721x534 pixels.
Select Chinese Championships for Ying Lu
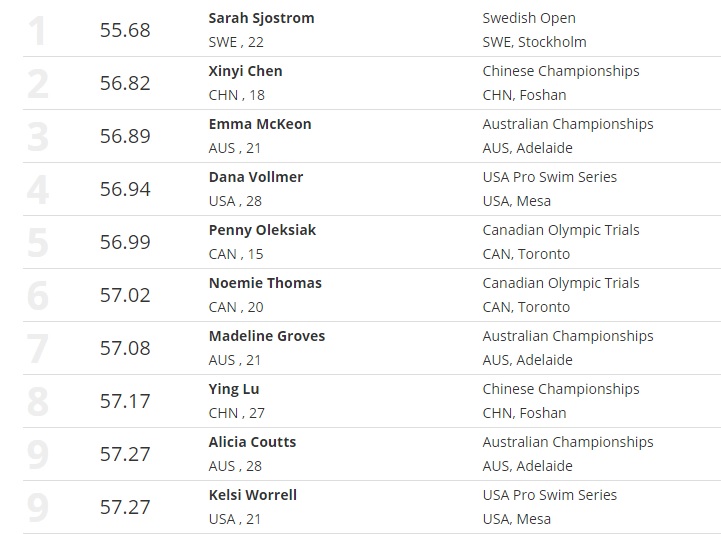[x=561, y=389]
